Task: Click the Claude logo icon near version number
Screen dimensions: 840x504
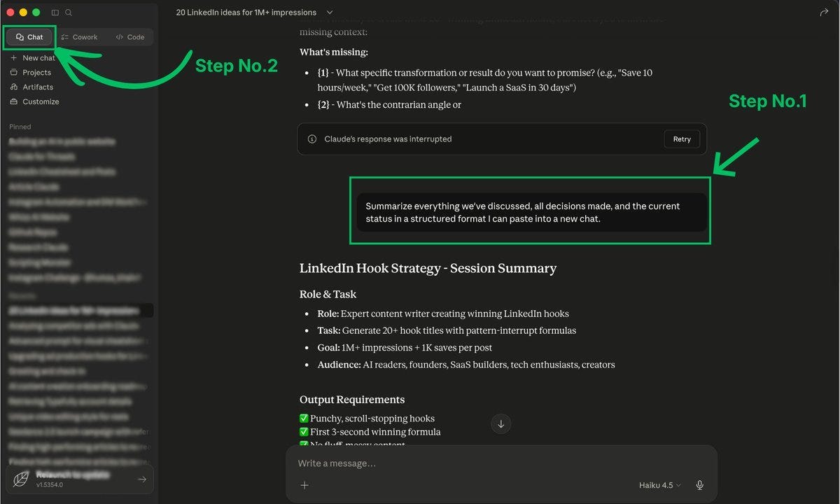Action: pos(22,479)
